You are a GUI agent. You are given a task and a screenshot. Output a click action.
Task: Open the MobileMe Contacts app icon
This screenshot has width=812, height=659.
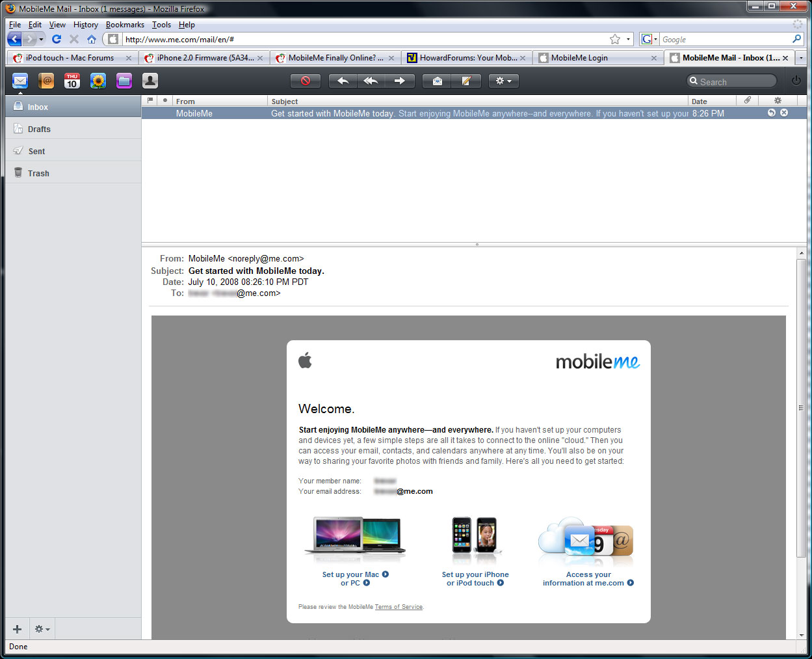click(46, 81)
